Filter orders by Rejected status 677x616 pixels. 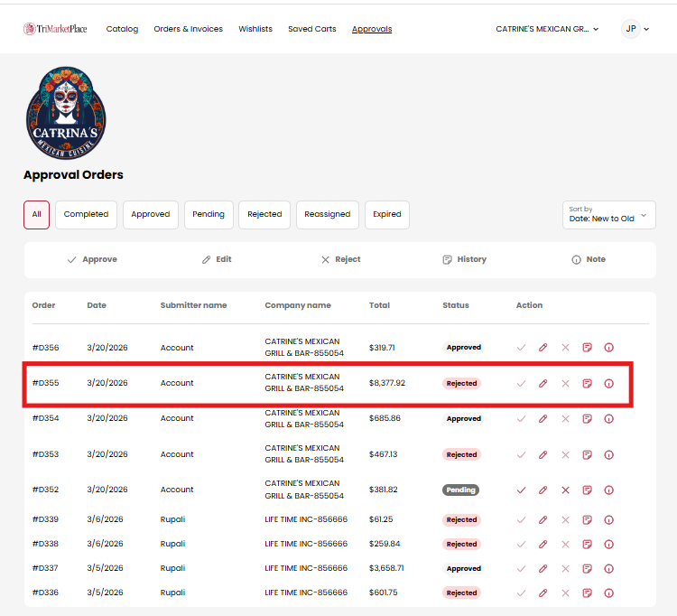264,215
